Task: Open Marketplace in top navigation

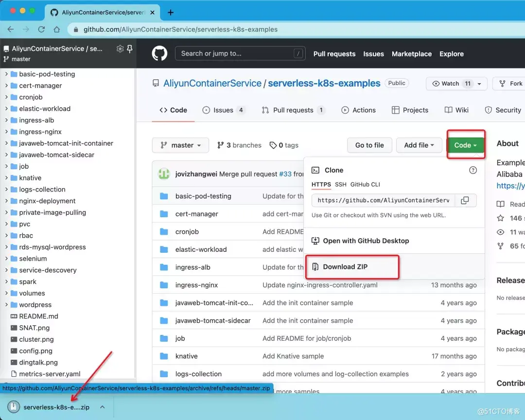Action: point(412,54)
